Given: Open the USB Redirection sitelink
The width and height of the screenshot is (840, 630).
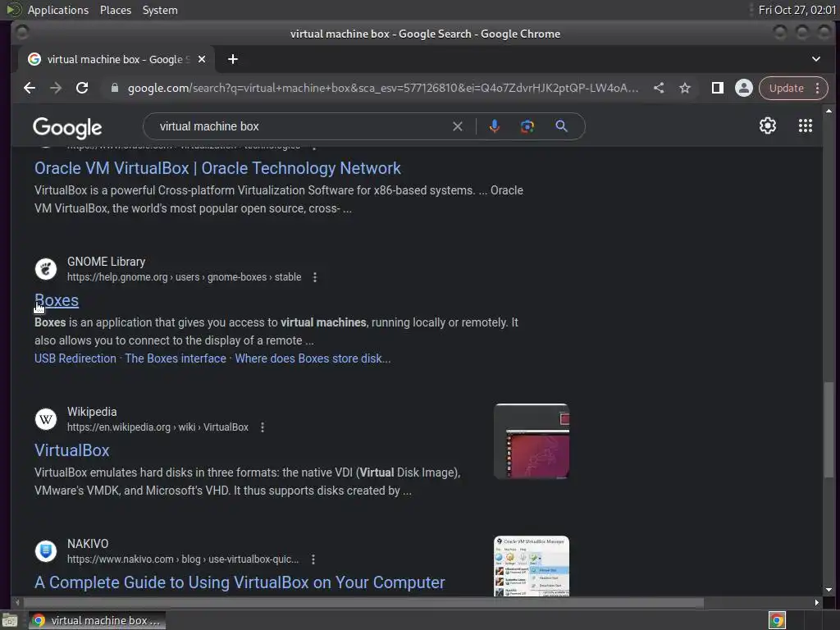Looking at the screenshot, I should pos(75,358).
